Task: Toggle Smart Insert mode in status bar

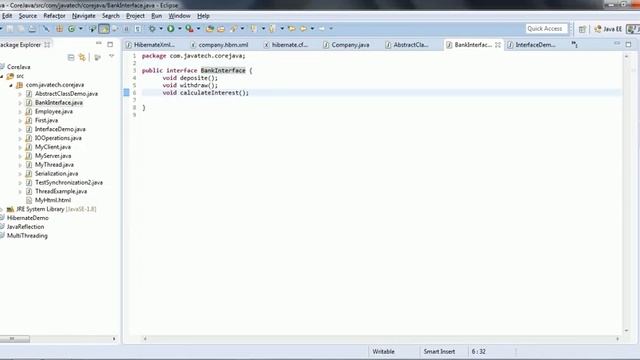Action: (x=439, y=351)
